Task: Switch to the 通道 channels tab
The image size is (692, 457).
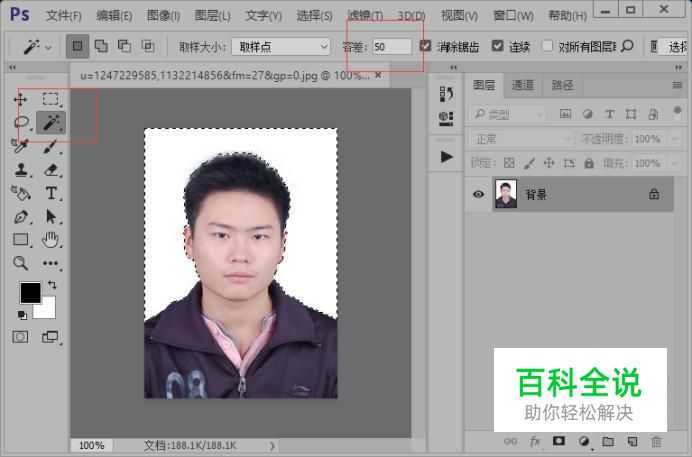Action: click(523, 85)
